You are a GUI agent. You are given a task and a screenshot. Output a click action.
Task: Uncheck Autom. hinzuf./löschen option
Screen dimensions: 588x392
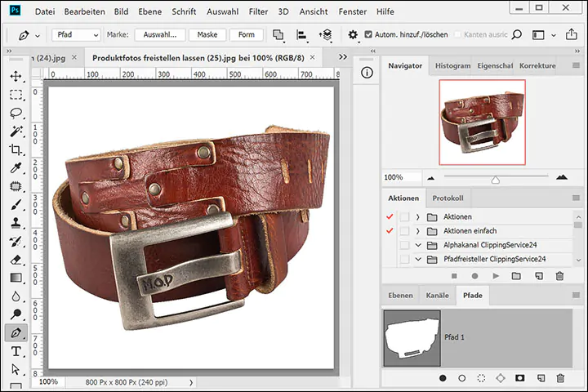tap(368, 35)
